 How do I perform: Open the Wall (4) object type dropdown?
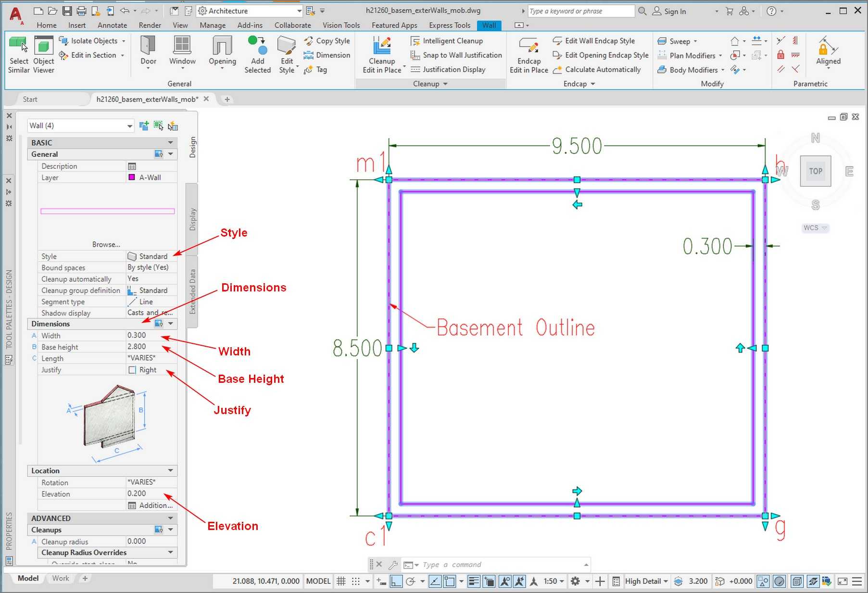tap(80, 126)
